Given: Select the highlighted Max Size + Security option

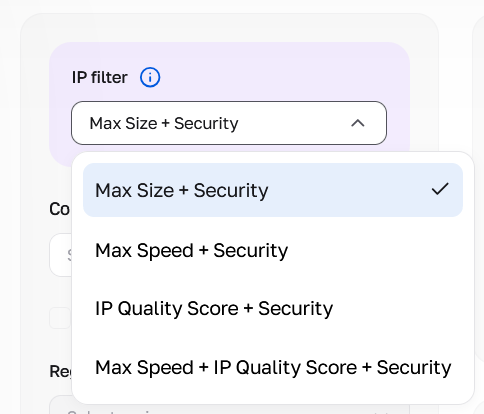Looking at the screenshot, I should (273, 190).
